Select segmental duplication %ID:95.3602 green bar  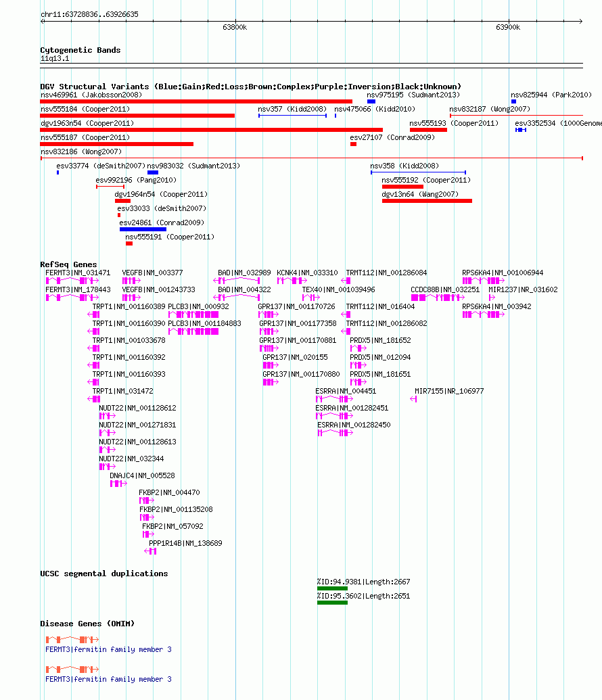[x=332, y=603]
